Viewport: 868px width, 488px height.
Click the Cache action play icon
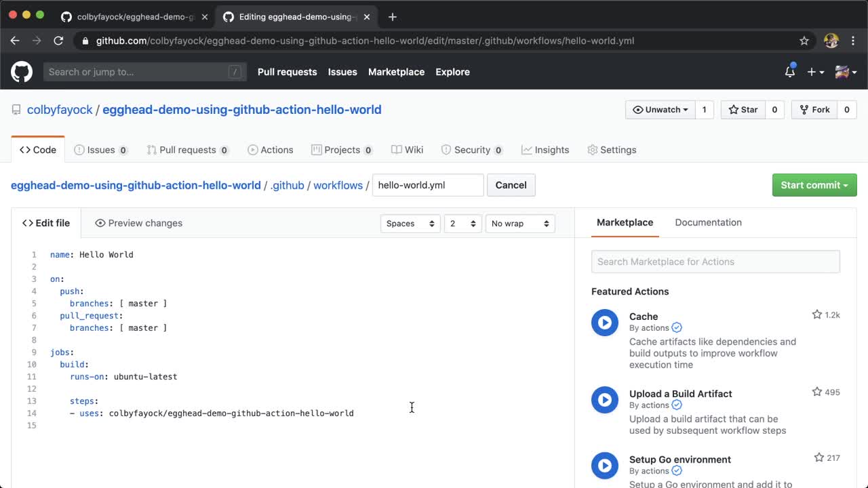tap(604, 323)
